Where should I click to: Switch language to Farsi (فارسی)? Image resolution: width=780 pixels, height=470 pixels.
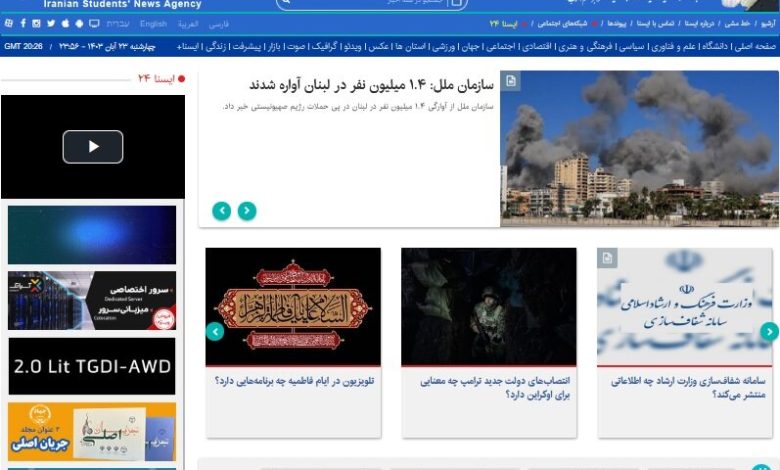pyautogui.click(x=218, y=24)
